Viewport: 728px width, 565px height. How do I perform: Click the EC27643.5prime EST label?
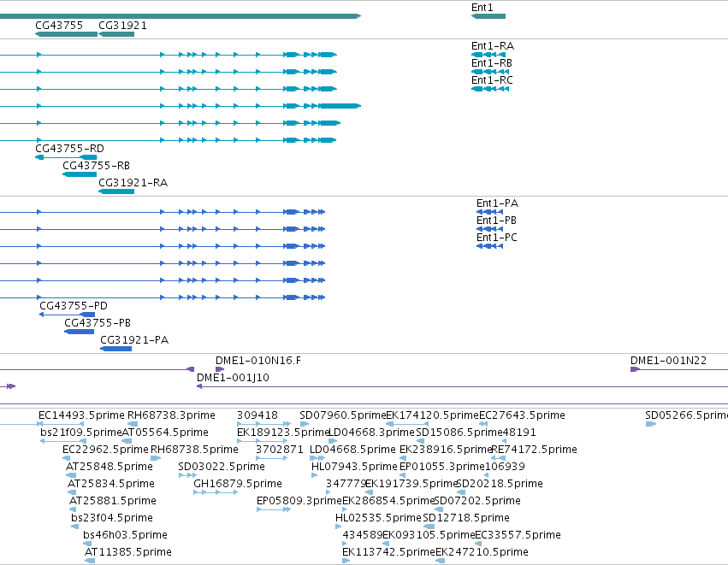click(522, 415)
